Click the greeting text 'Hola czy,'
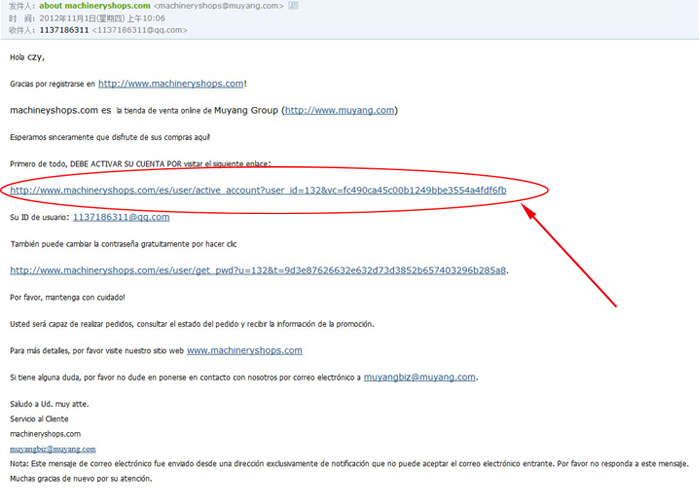 (27, 57)
